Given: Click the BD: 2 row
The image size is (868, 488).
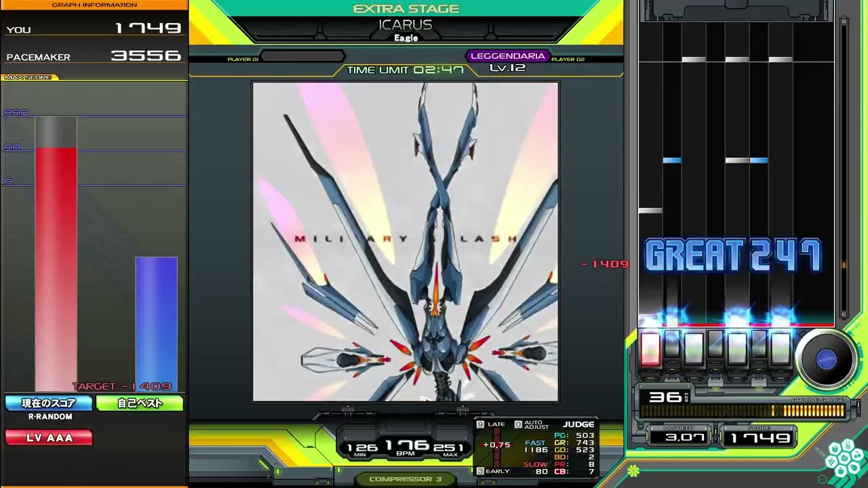Looking at the screenshot, I should 574,457.
